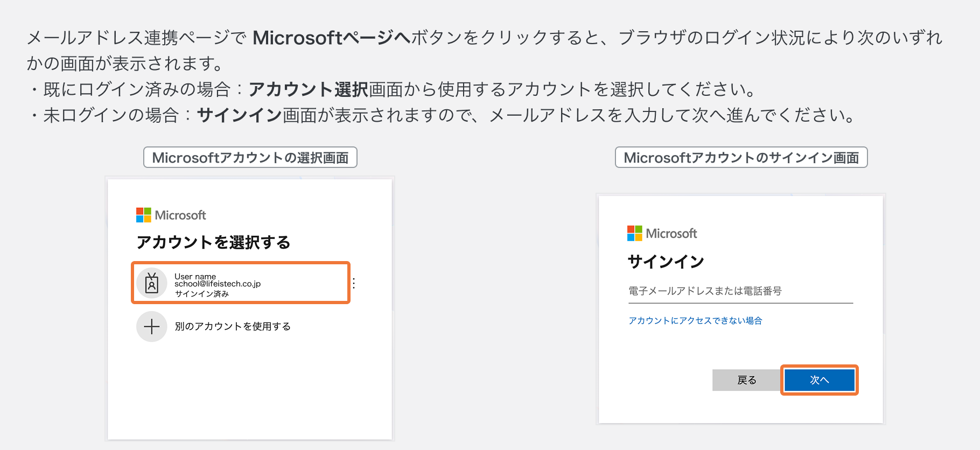980x450 pixels.
Task: Click the サインイン済み status text
Action: [202, 294]
